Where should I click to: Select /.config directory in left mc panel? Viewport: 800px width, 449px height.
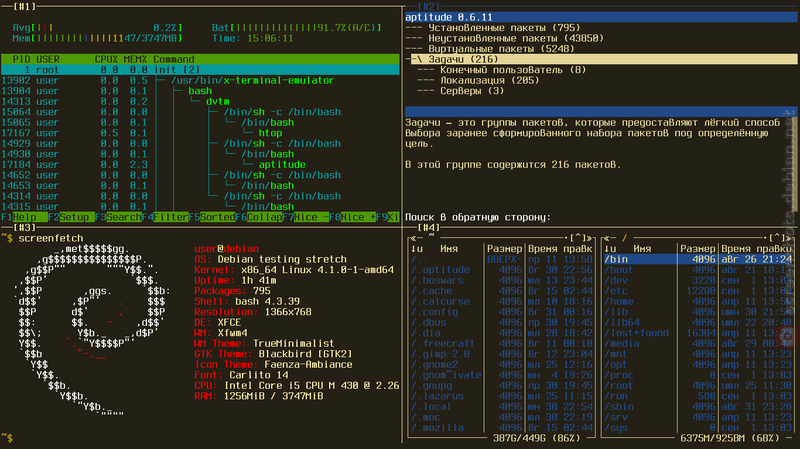coord(502,312)
